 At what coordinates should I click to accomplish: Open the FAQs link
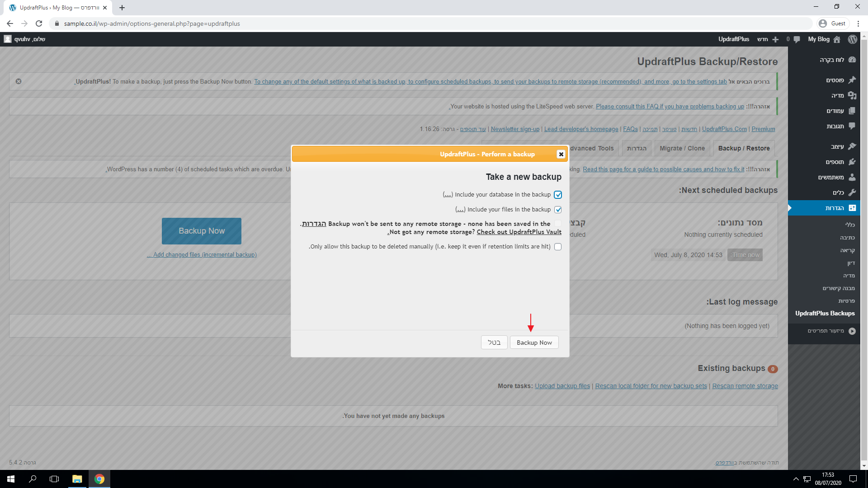click(630, 129)
